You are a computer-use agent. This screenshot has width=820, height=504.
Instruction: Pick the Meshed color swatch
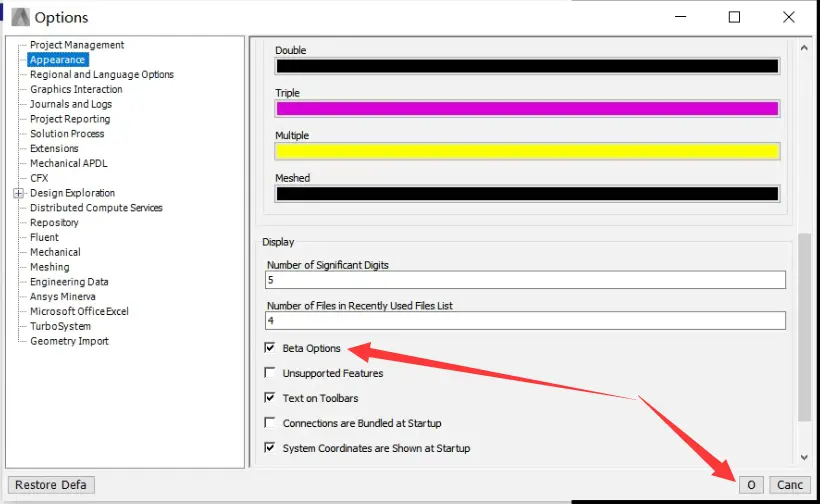point(527,194)
